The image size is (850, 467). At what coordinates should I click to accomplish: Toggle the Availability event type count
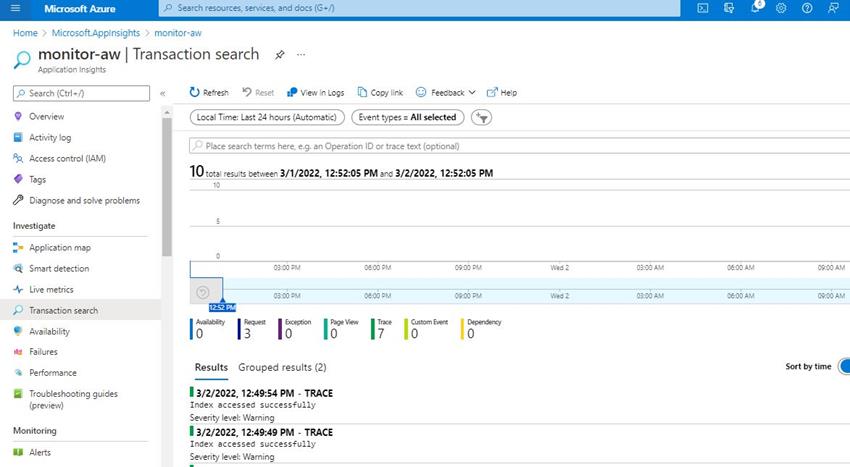click(208, 329)
